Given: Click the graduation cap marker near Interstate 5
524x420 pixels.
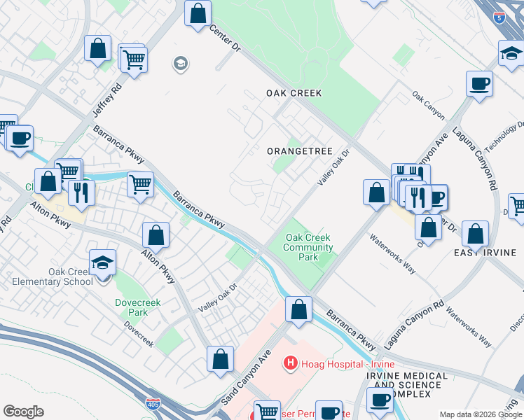Looking at the screenshot, I should click(x=511, y=53).
